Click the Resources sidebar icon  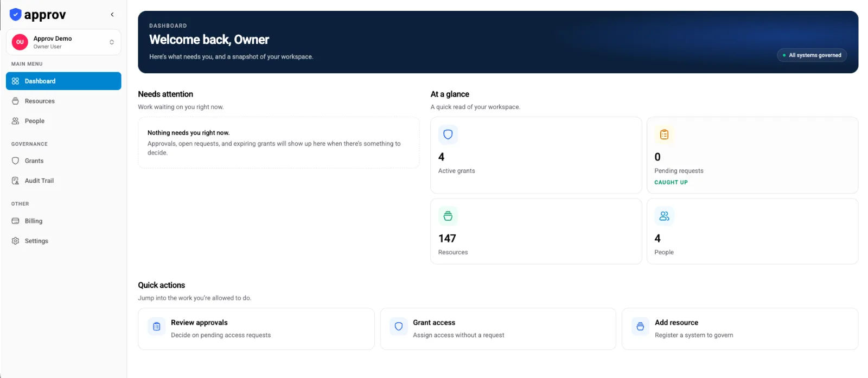tap(15, 101)
